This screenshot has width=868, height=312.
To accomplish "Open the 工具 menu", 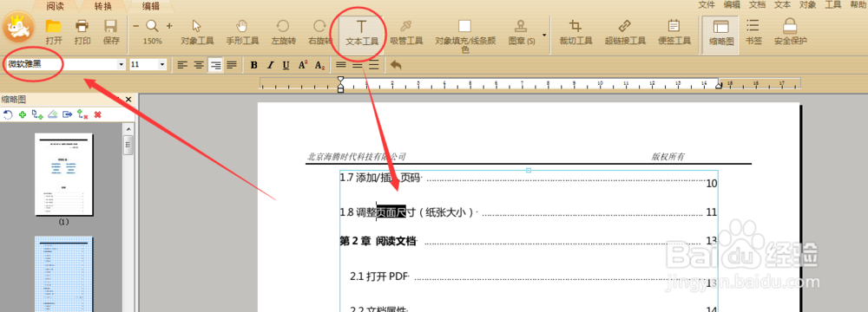I will pyautogui.click(x=833, y=5).
